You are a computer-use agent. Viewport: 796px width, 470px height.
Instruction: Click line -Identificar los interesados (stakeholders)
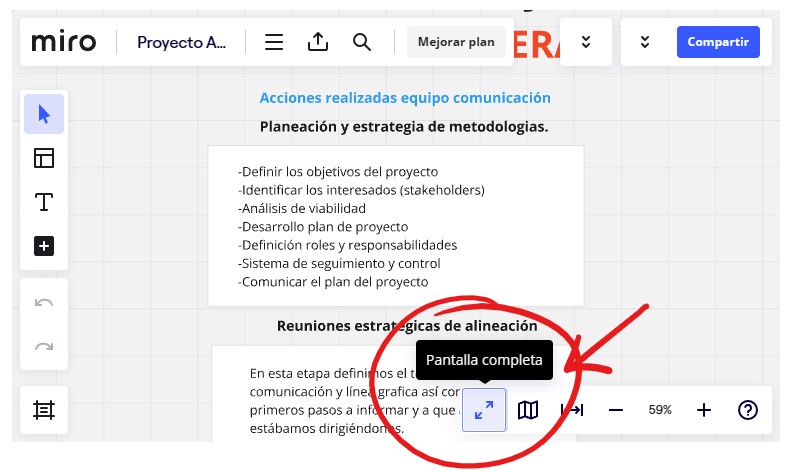click(361, 190)
